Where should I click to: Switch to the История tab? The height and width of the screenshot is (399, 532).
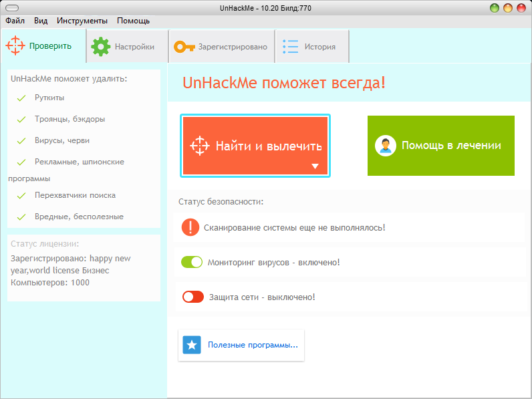point(312,47)
